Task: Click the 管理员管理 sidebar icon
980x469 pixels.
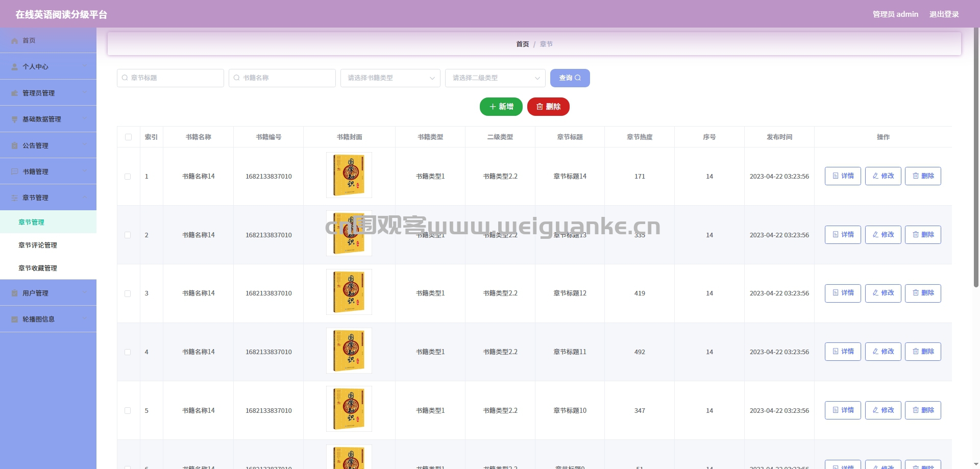Action: pyautogui.click(x=15, y=93)
